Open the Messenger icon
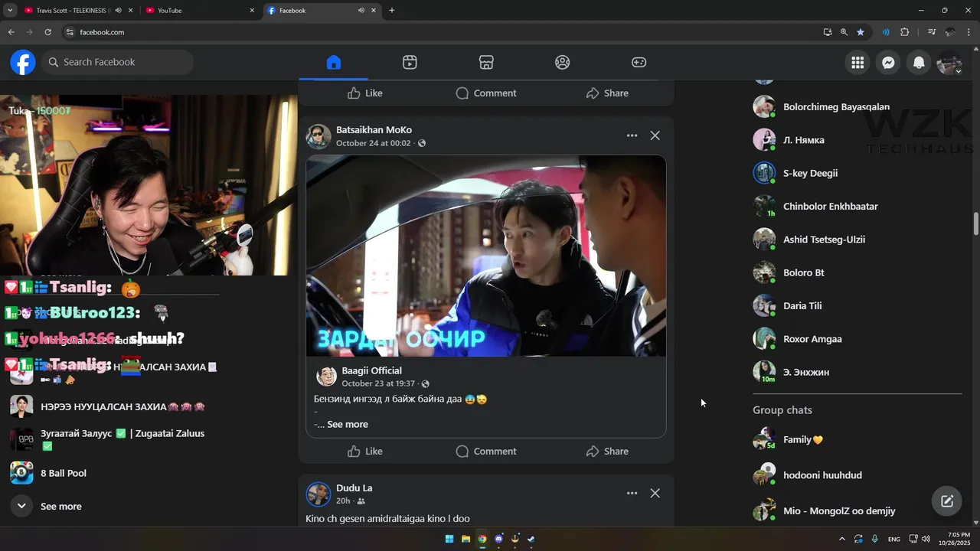 (888, 63)
